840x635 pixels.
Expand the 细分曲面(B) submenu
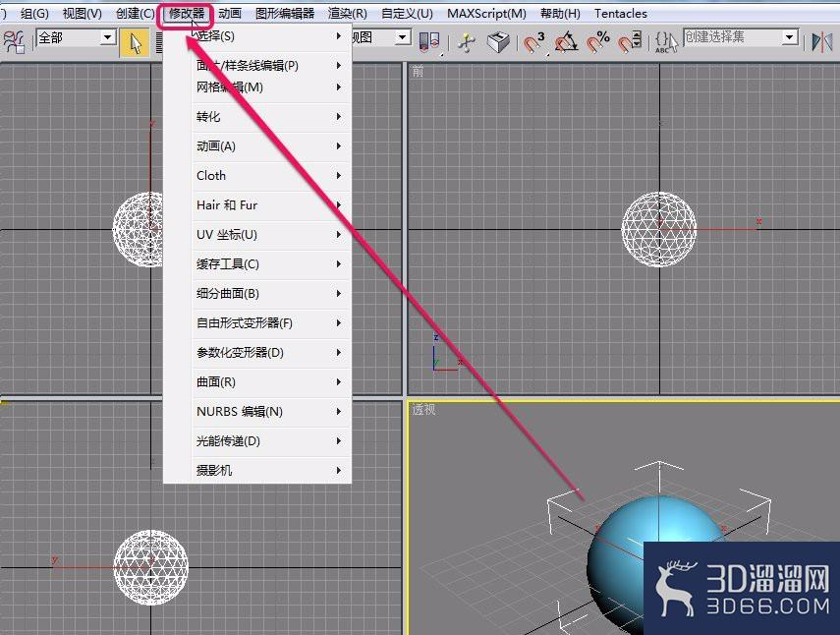pyautogui.click(x=257, y=293)
